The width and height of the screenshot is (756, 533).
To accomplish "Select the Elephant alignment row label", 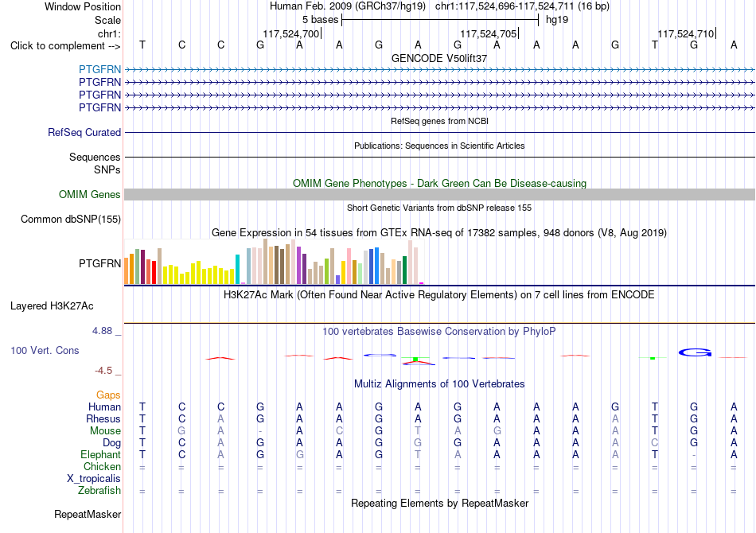I will point(100,454).
